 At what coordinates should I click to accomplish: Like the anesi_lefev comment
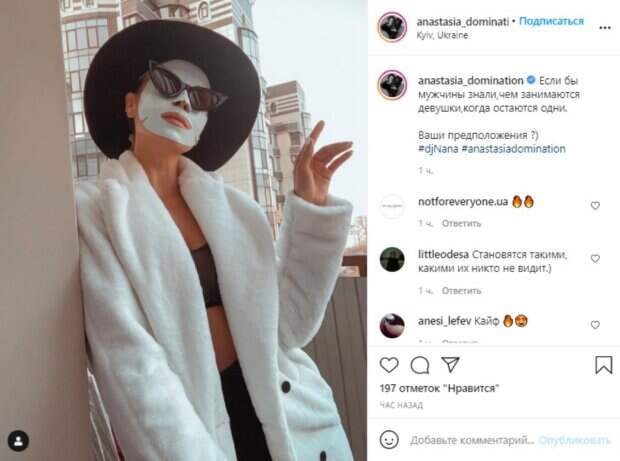point(595,325)
